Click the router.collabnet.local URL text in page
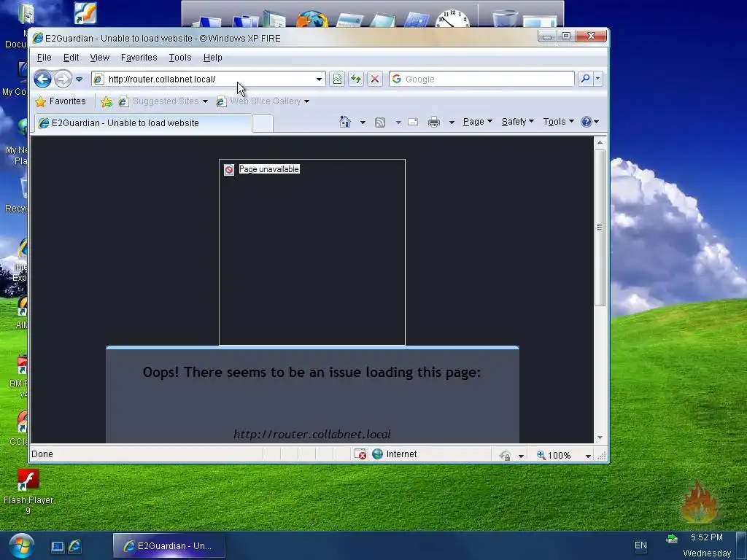Screen dimensions: 747x560 click(312, 435)
